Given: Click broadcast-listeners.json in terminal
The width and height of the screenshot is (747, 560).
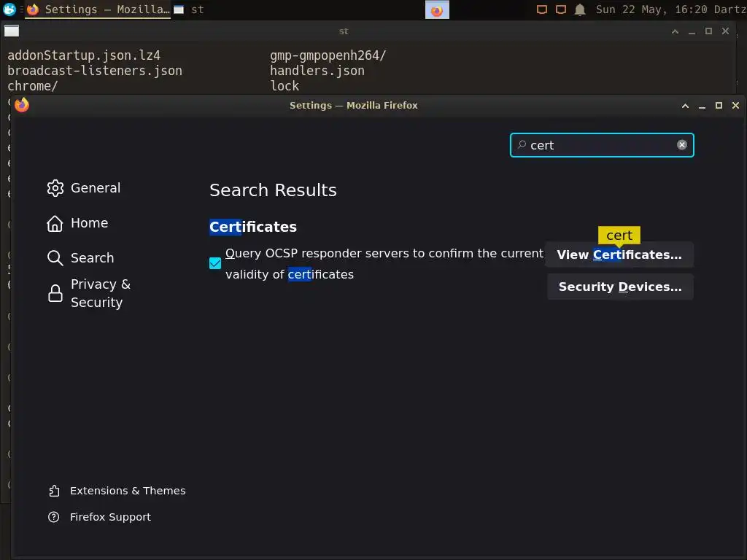Looking at the screenshot, I should point(95,71).
